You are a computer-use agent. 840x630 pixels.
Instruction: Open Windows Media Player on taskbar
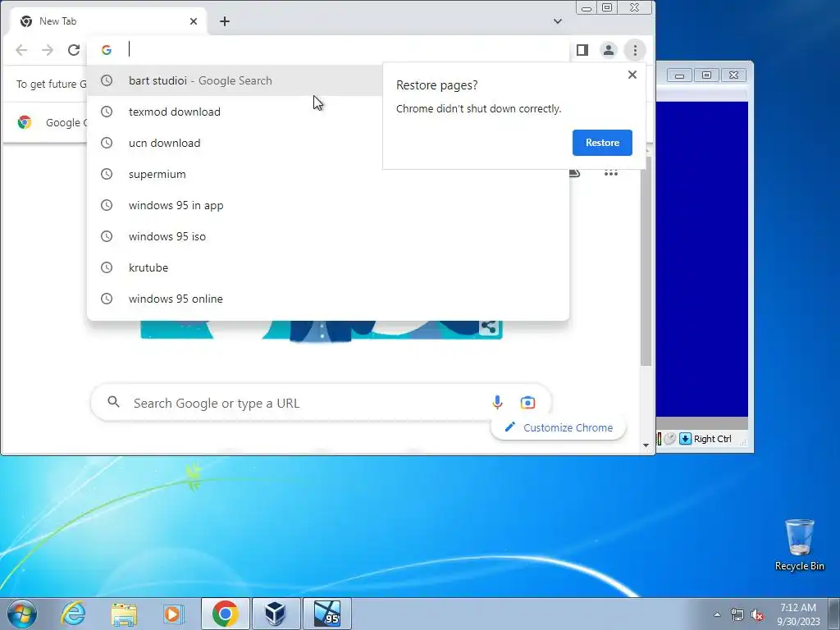(174, 614)
